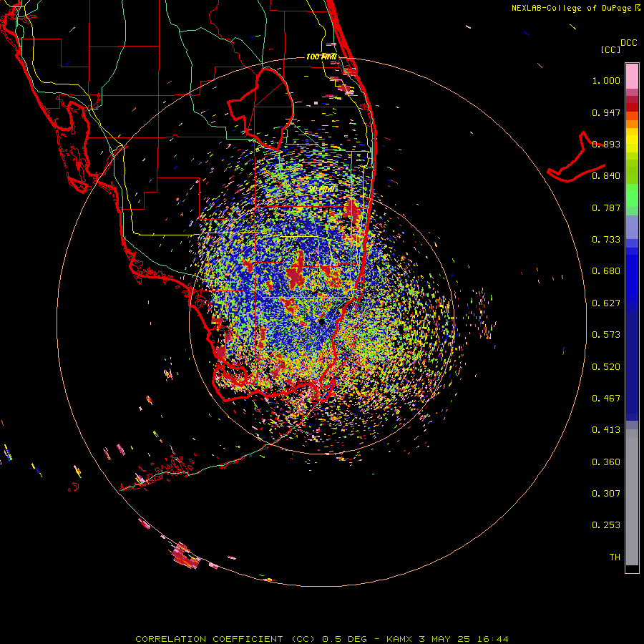Image resolution: width=644 pixels, height=644 pixels.
Task: Select the 0.733 legend value
Action: click(x=606, y=240)
